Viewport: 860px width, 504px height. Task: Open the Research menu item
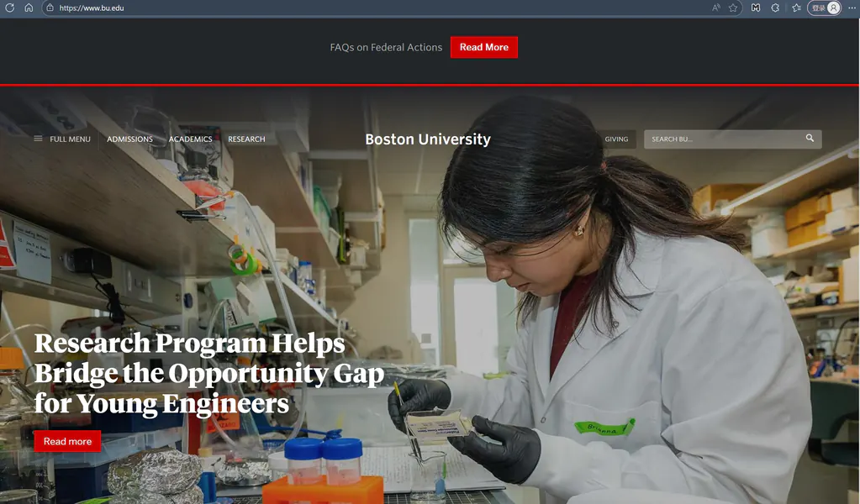coord(247,139)
